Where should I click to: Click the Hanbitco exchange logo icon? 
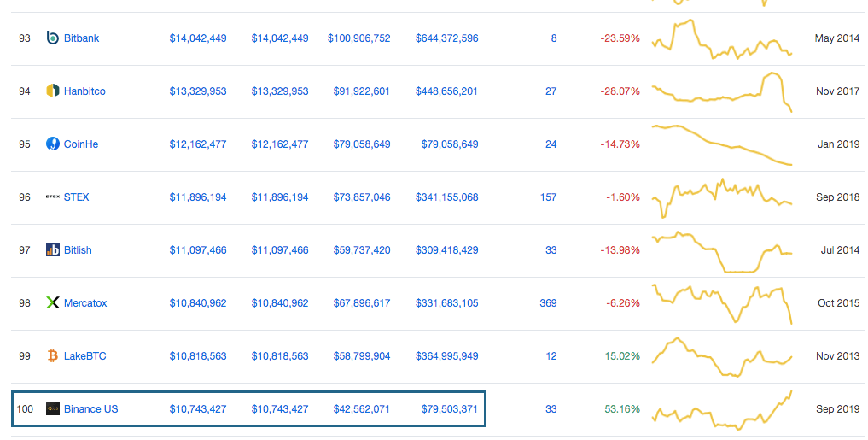(x=53, y=91)
